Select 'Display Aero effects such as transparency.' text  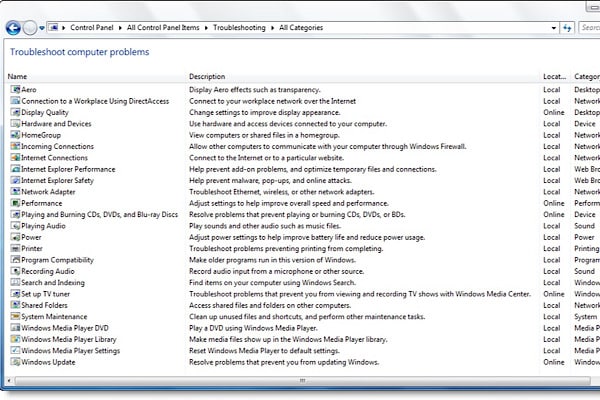tap(255, 90)
